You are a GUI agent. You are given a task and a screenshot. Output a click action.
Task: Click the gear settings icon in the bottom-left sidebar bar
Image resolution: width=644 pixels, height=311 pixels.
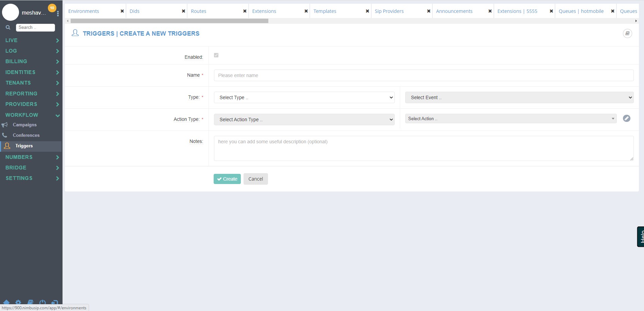coord(18,302)
